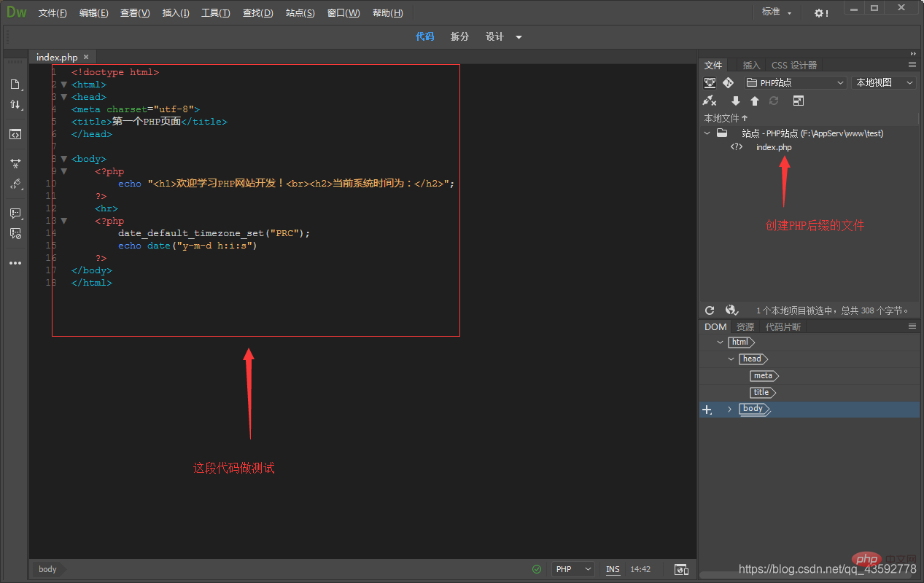The height and width of the screenshot is (583, 924).
Task: Select index.php in the Files panel
Action: pos(774,147)
